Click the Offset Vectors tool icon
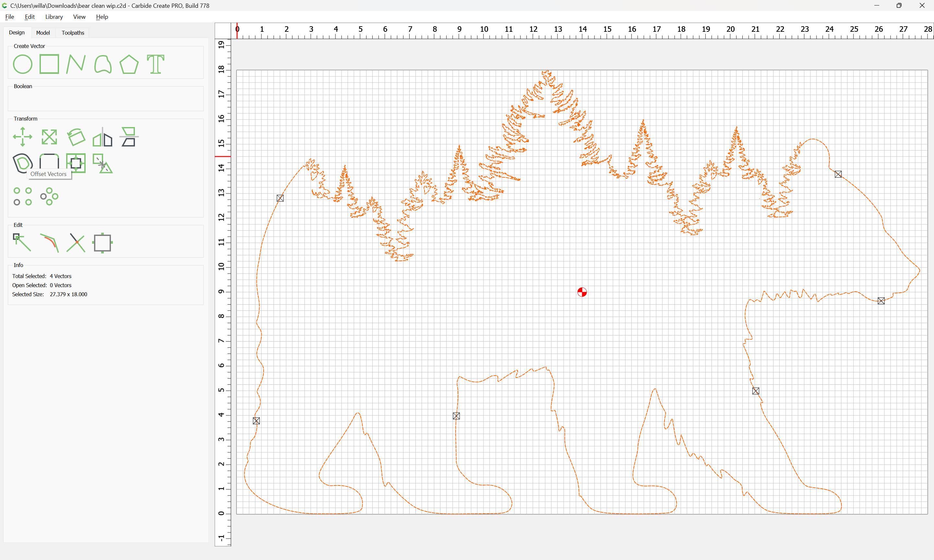This screenshot has height=560, width=934. point(23,163)
